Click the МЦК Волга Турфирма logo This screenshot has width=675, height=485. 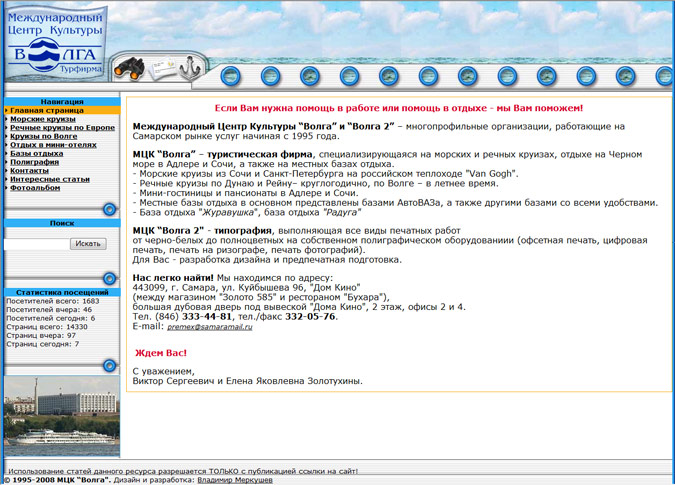pos(55,42)
